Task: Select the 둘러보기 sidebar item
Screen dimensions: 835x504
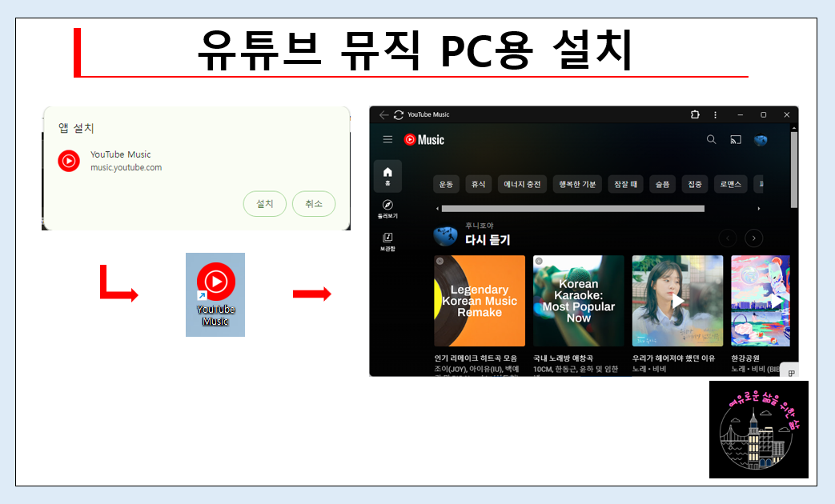Action: [387, 209]
